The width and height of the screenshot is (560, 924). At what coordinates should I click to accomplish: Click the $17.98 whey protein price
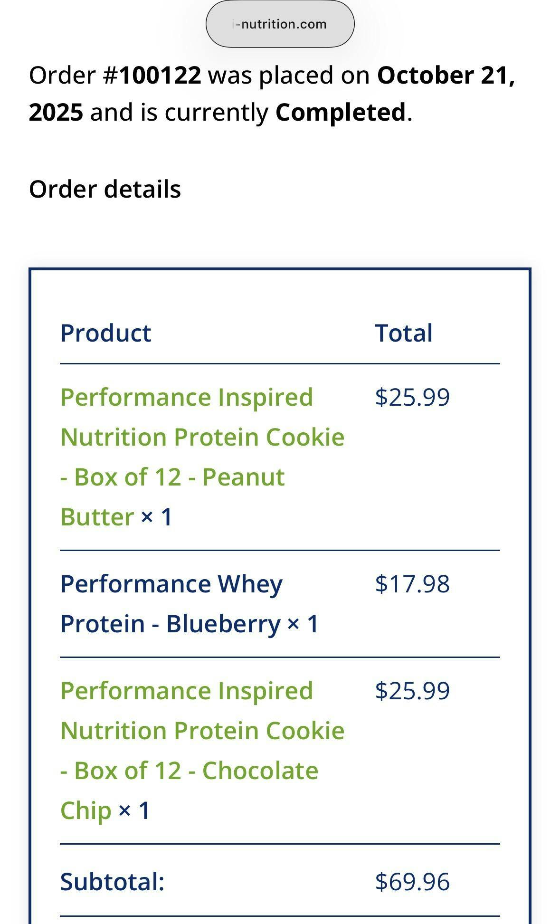click(412, 584)
